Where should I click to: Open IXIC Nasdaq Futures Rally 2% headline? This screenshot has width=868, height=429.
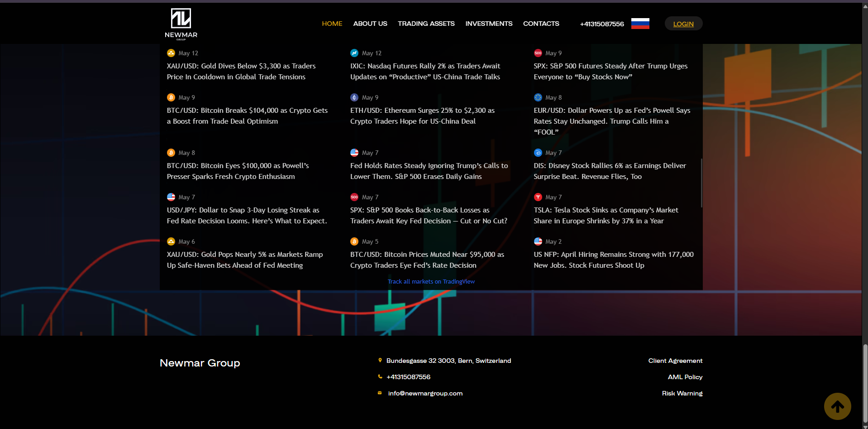(425, 72)
